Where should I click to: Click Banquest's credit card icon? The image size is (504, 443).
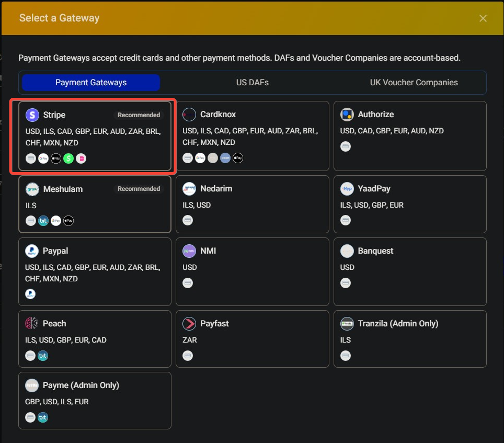[346, 283]
